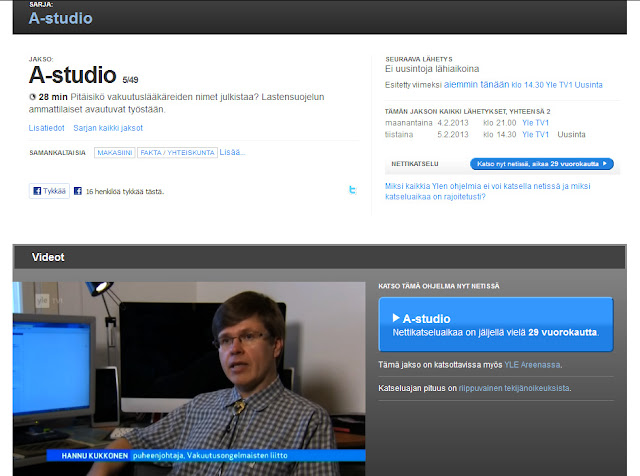The image size is (640, 476).
Task: Click TÄMÄN JAKSON KAIKKI LÄHETYKSET heading
Action: point(467,111)
